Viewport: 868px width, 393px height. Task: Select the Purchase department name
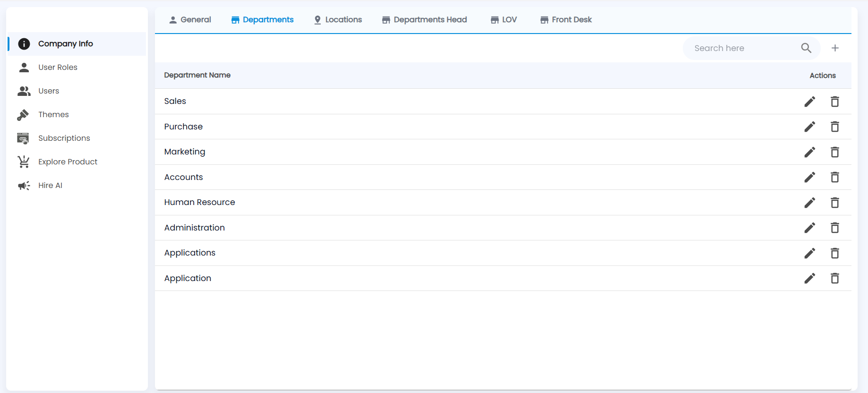(183, 127)
